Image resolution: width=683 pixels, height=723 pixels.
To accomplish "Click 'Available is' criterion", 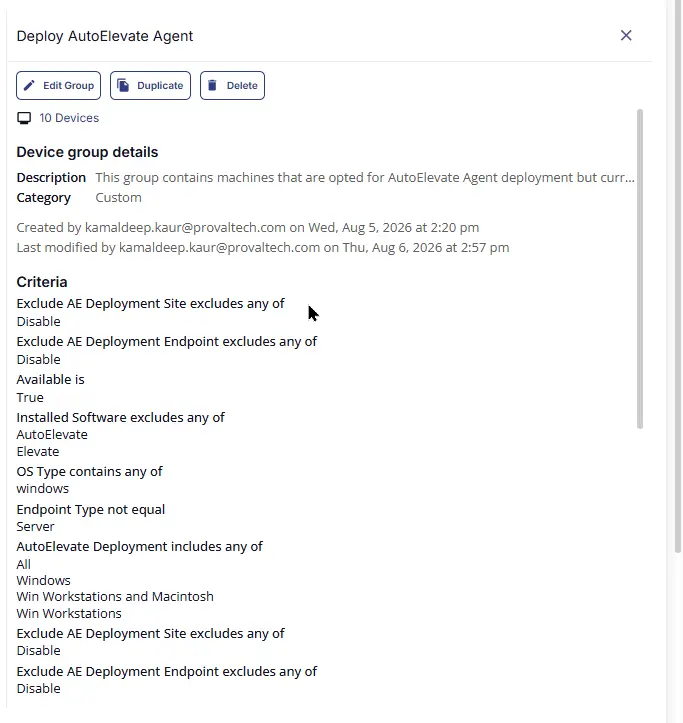I will tap(51, 379).
